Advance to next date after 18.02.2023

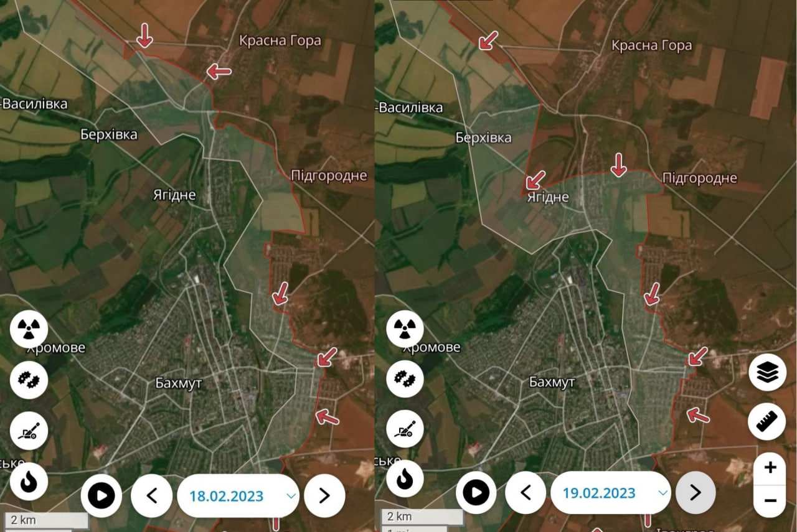(324, 496)
